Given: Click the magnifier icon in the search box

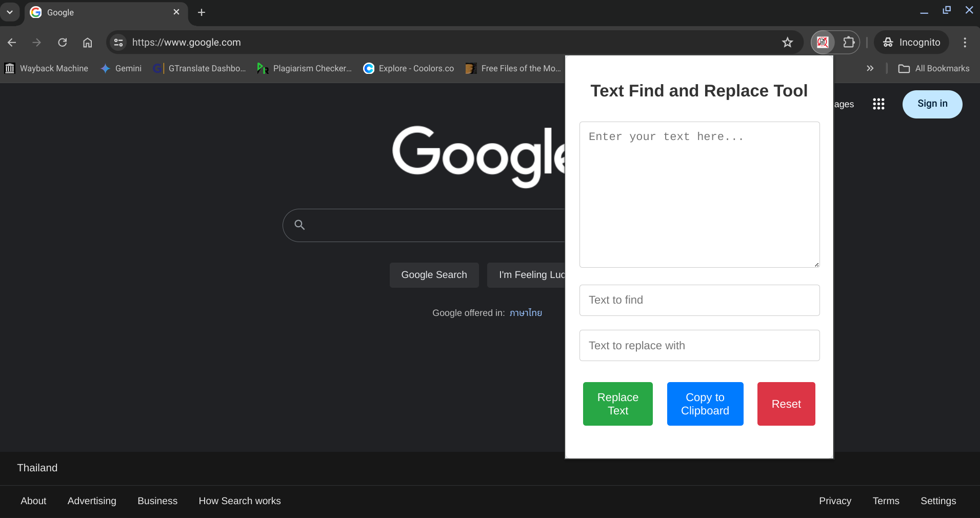Looking at the screenshot, I should coord(299,225).
